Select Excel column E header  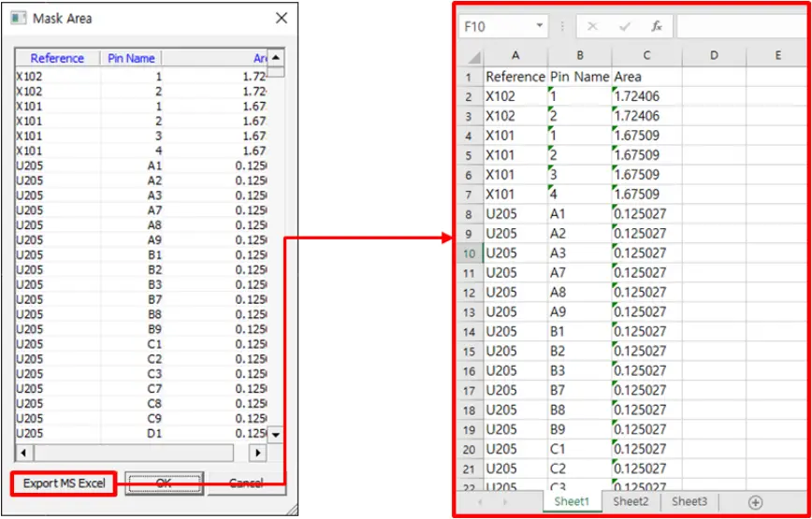click(x=777, y=55)
